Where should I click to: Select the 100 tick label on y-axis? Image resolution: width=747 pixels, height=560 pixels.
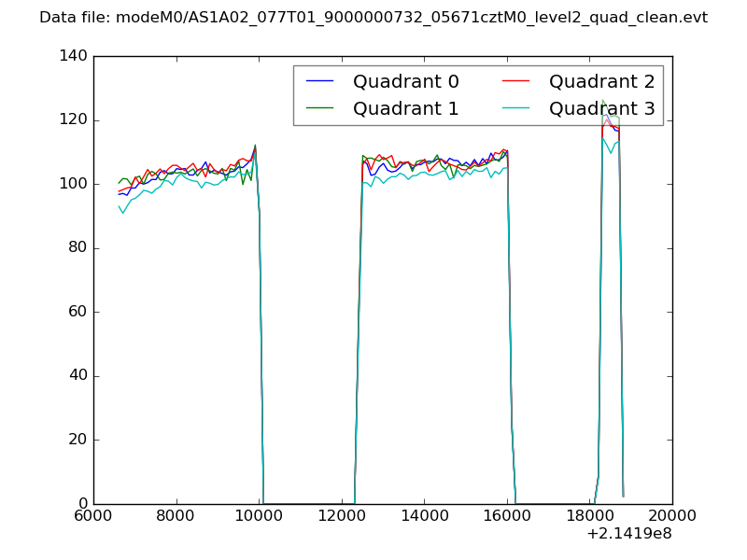[72, 184]
